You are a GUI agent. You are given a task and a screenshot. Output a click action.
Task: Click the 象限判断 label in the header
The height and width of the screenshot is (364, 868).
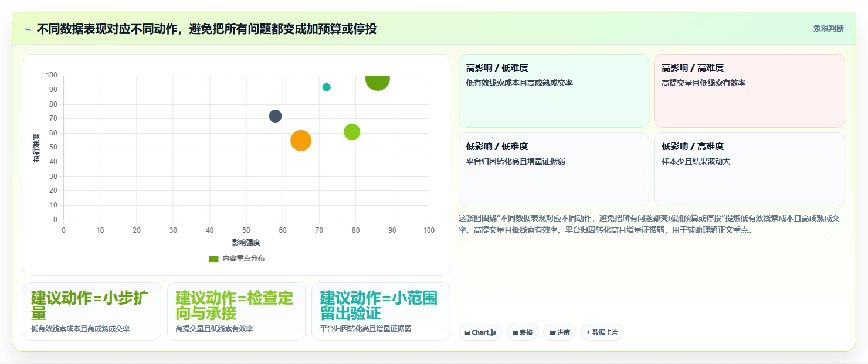coord(828,28)
